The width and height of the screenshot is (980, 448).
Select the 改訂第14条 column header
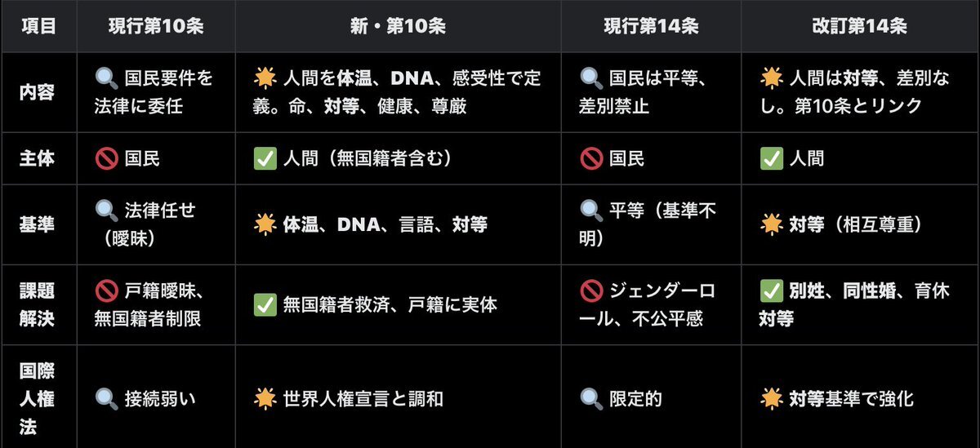[860, 26]
